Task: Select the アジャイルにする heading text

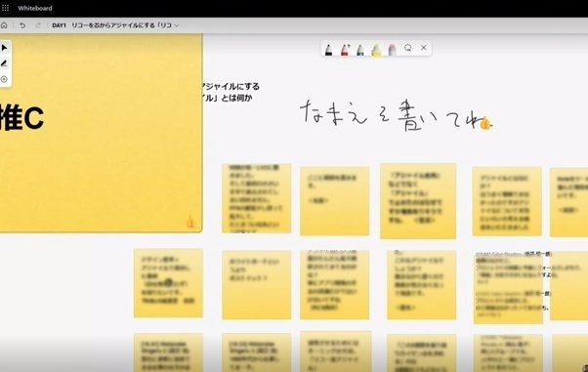Action: [x=231, y=87]
